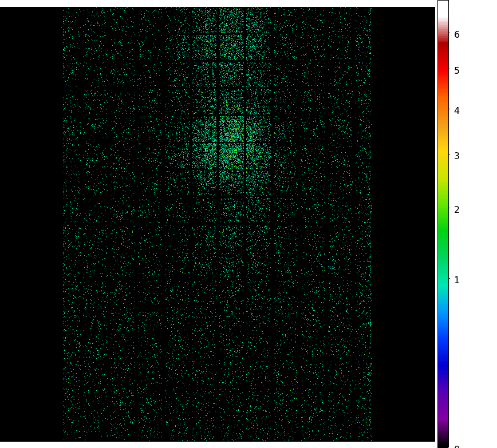This screenshot has height=448, width=497.
Task: Click the colorbar tick label 3
Action: (456, 156)
